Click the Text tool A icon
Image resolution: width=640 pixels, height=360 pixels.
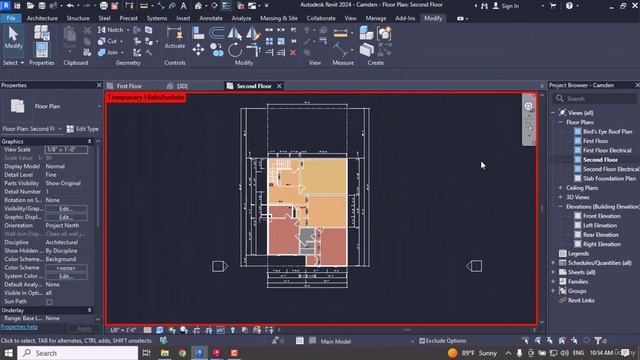click(184, 6)
